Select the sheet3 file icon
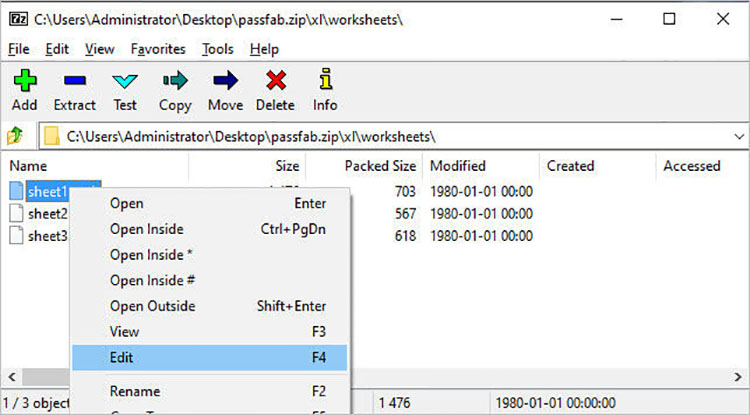750x415 pixels. [x=16, y=236]
